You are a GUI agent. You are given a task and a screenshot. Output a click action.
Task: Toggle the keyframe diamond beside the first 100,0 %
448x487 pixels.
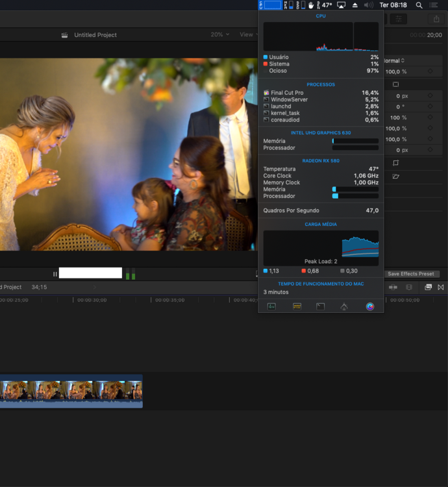[430, 72]
